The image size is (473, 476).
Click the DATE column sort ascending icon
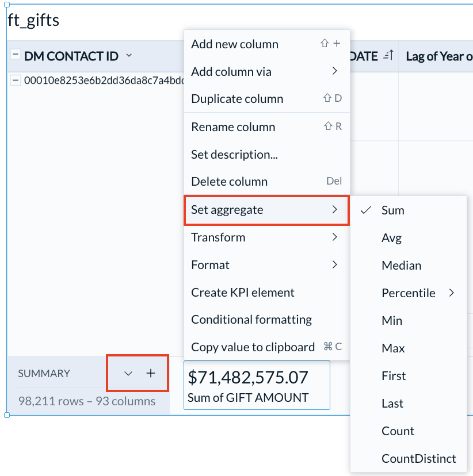click(x=389, y=55)
